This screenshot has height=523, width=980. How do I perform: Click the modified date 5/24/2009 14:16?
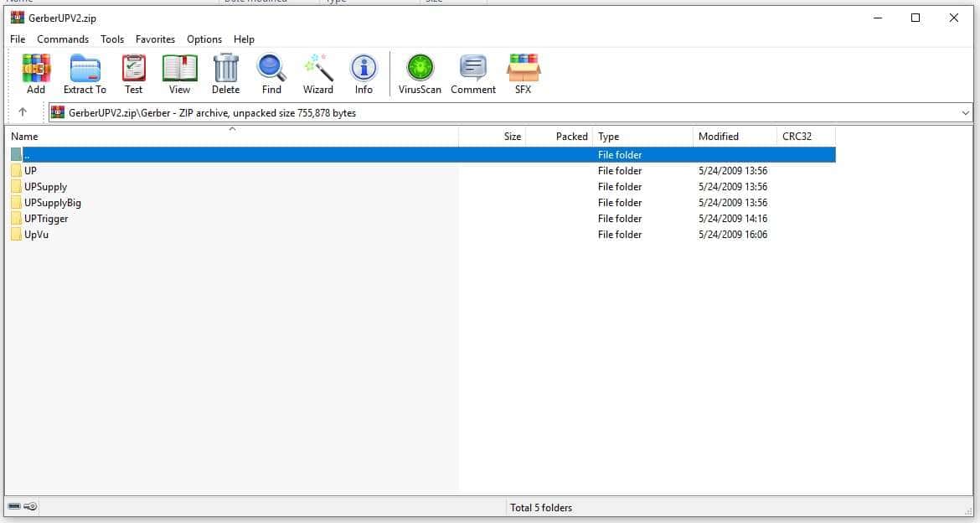tap(733, 218)
